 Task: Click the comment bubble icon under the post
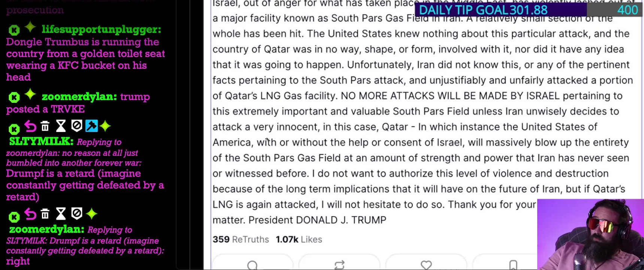[x=253, y=265]
